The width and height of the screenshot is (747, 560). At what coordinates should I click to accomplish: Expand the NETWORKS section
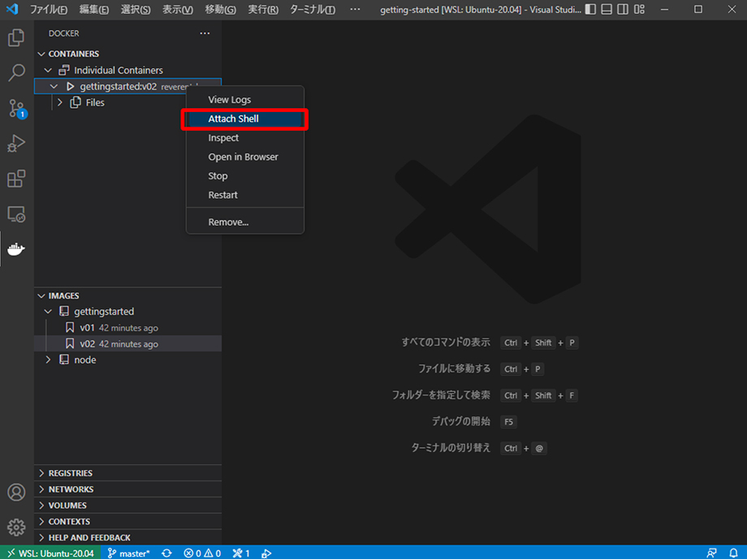(127, 489)
